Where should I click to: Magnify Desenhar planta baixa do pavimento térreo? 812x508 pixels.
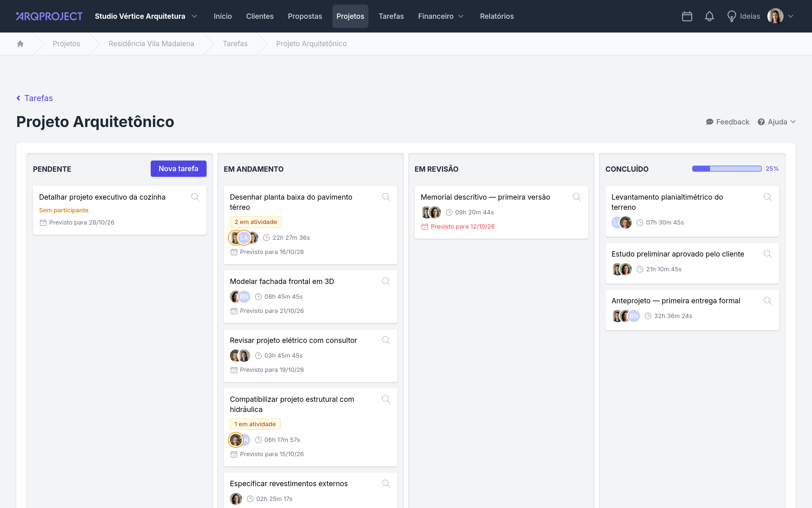[x=386, y=197]
